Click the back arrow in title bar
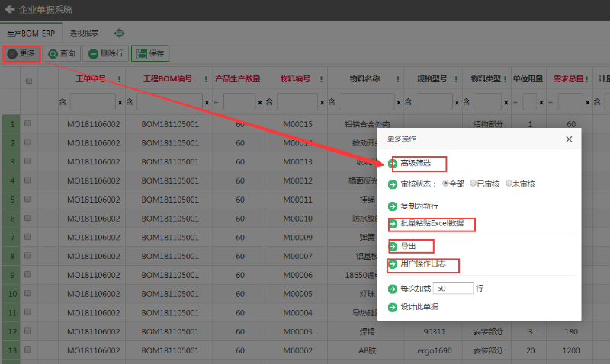 pos(10,9)
